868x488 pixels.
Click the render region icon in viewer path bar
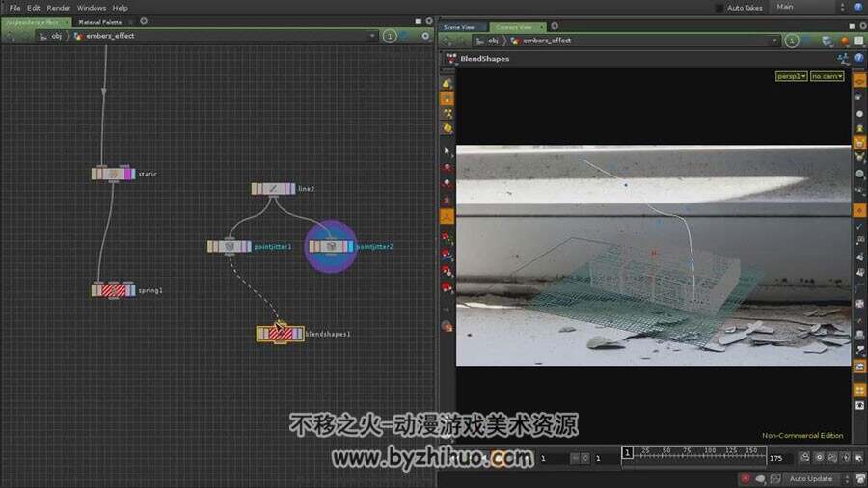point(827,41)
